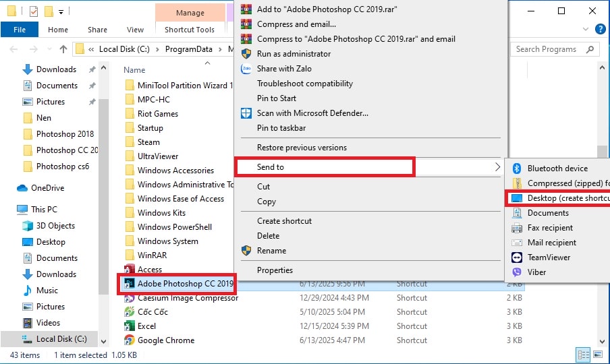Screen dimensions: 610x364
Task: Open the Quick Access Toolbar dropdown arrow
Action: coord(61,12)
